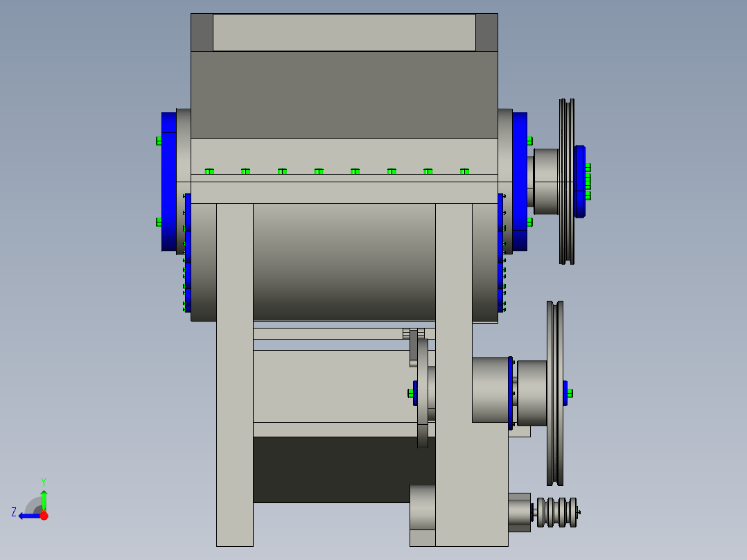Click the red X axis dot on triad
This screenshot has width=747, height=560.
[44, 516]
